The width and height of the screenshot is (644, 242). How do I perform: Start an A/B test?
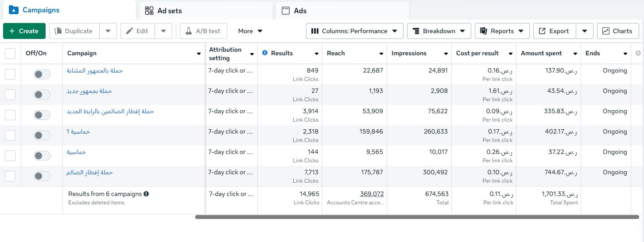(x=203, y=31)
